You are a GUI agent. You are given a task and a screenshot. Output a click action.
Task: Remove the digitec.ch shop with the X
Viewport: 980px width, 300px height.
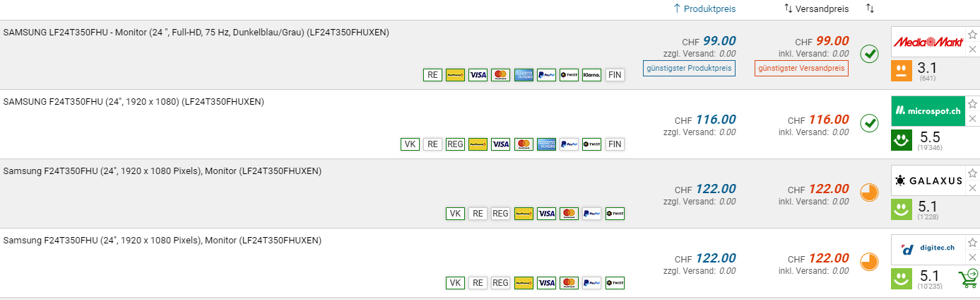[972, 257]
